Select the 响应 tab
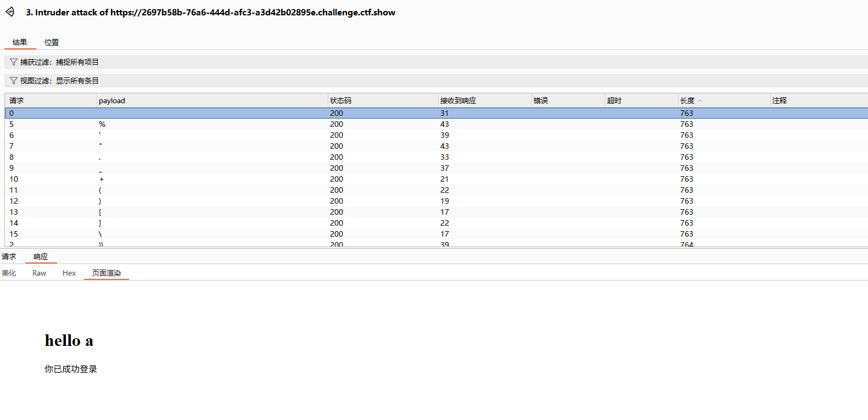The width and height of the screenshot is (868, 420). click(41, 256)
